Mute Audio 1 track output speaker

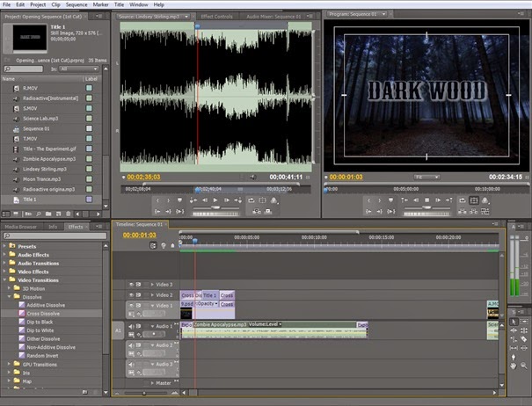click(131, 326)
